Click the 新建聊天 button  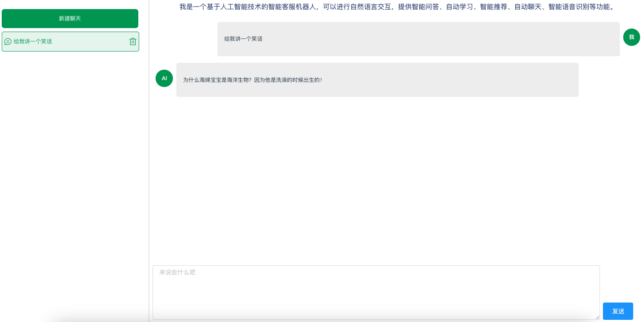[70, 19]
